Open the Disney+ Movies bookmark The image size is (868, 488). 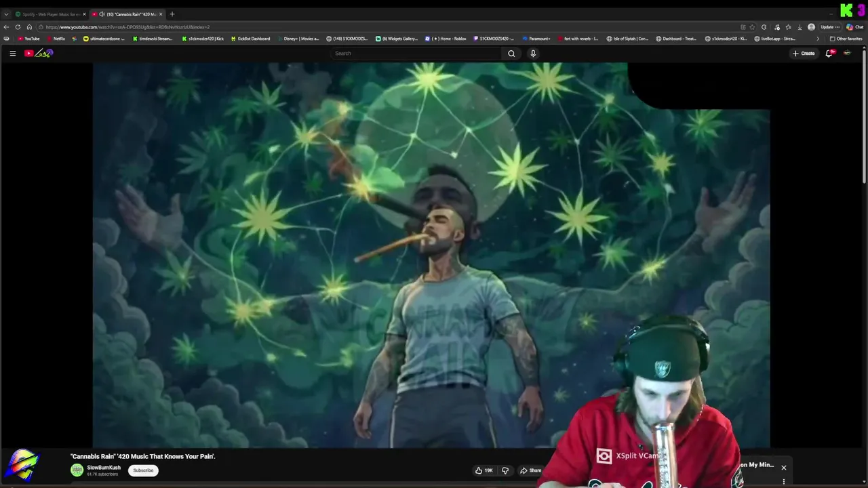click(x=297, y=39)
